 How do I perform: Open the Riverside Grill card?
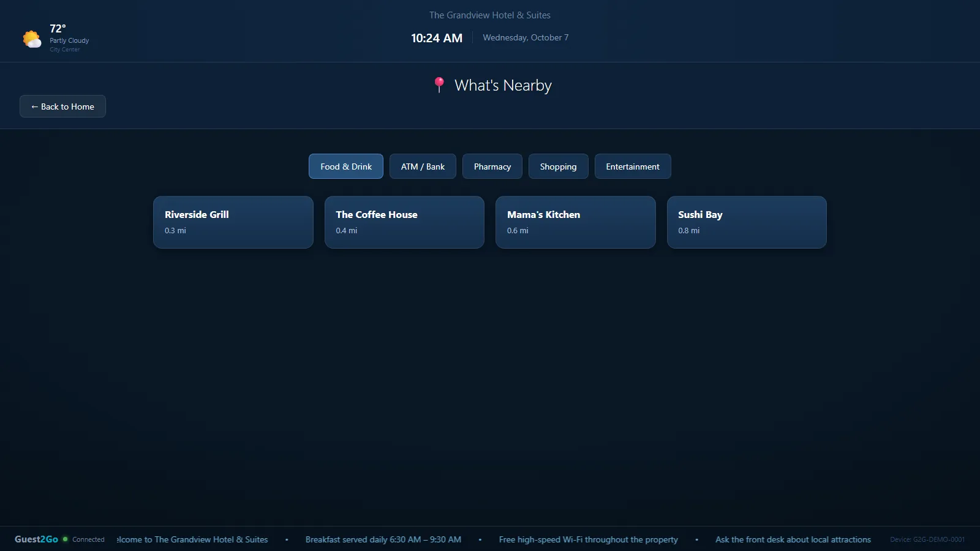click(x=233, y=222)
